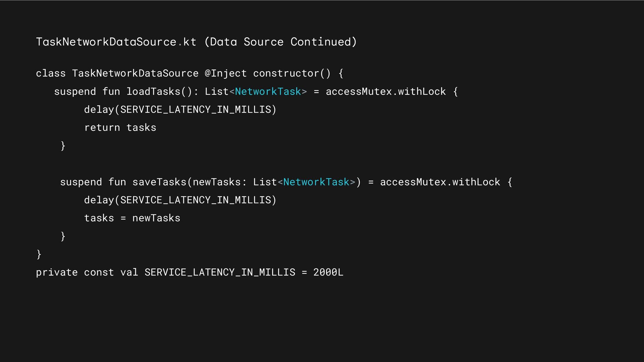Viewport: 644px width, 362px height.
Task: Click 'accessMutex.withLock' on the saveTasks line
Action: point(440,182)
